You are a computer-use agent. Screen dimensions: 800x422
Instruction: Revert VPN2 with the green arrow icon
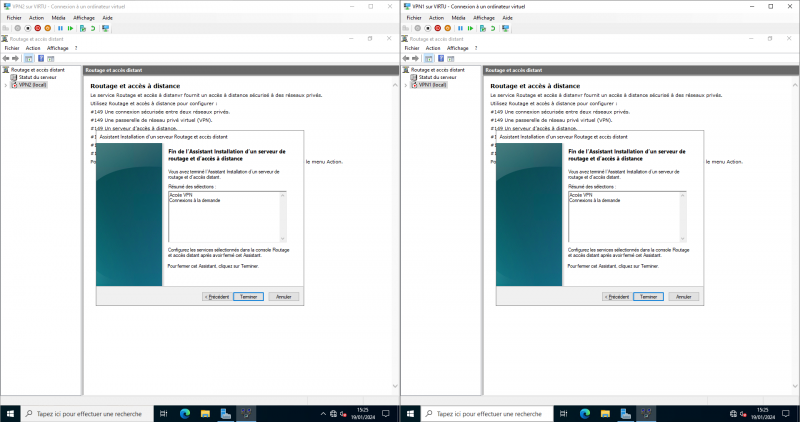coord(93,29)
